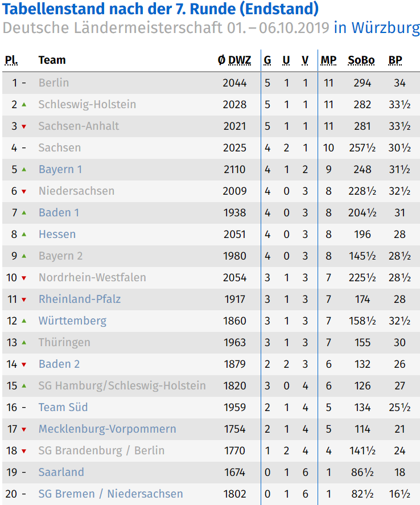Open the Baden 1 team link
This screenshot has width=420, height=505.
(59, 212)
